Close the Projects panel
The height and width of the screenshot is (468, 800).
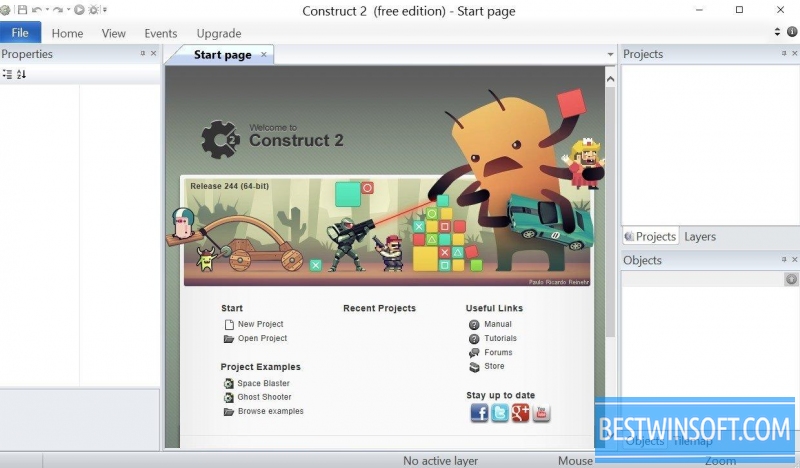(x=794, y=53)
